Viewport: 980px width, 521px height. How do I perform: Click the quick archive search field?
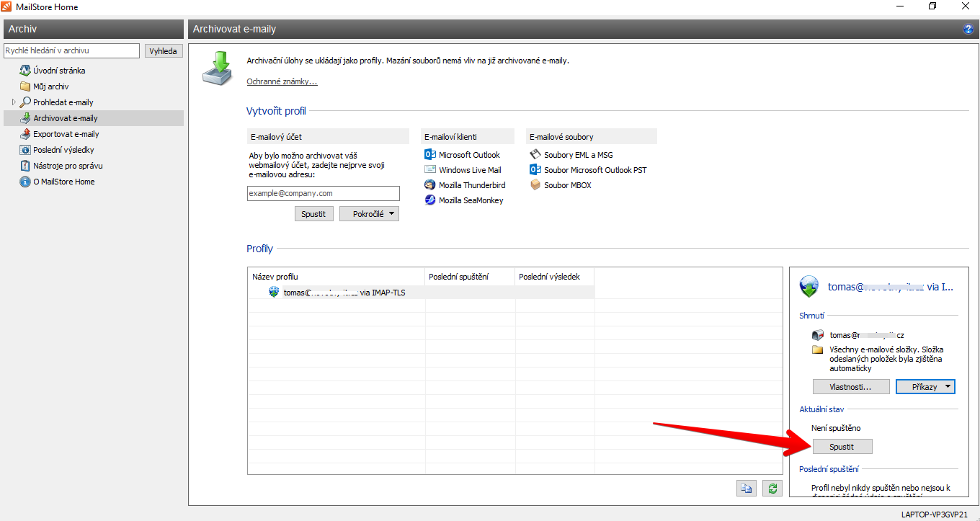coord(71,51)
